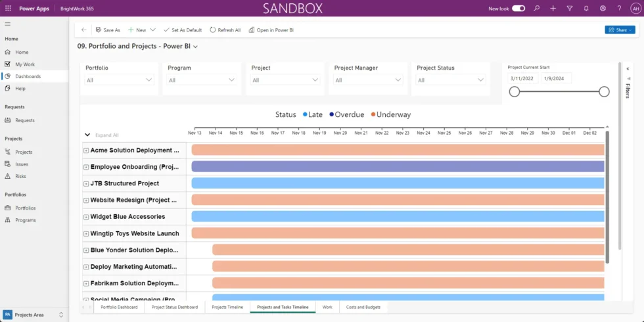Open the Project Manager filter dropdown
The image size is (644, 322).
pyautogui.click(x=368, y=80)
